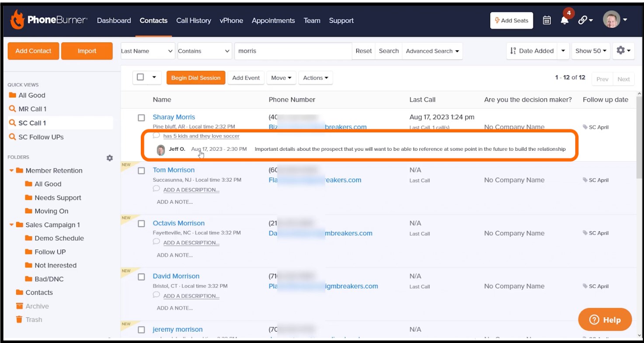This screenshot has width=644, height=343.
Task: Go to Dashboard tab
Action: [114, 21]
